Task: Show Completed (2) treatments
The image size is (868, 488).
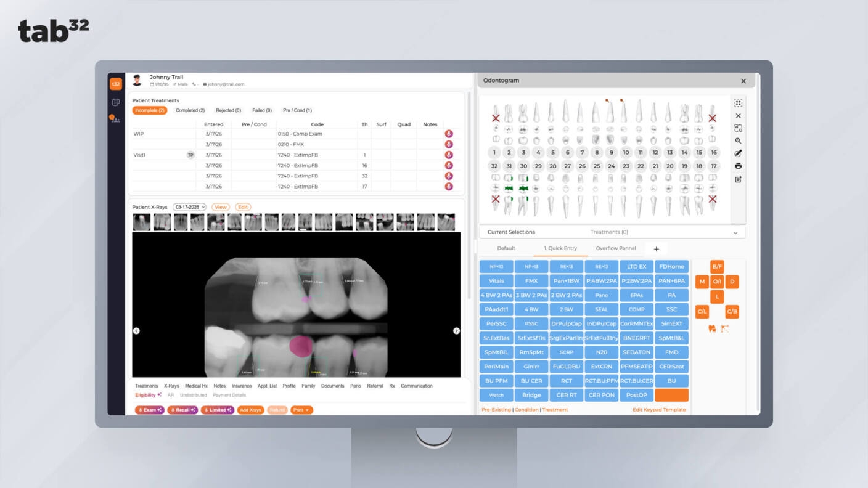Action: coord(190,110)
